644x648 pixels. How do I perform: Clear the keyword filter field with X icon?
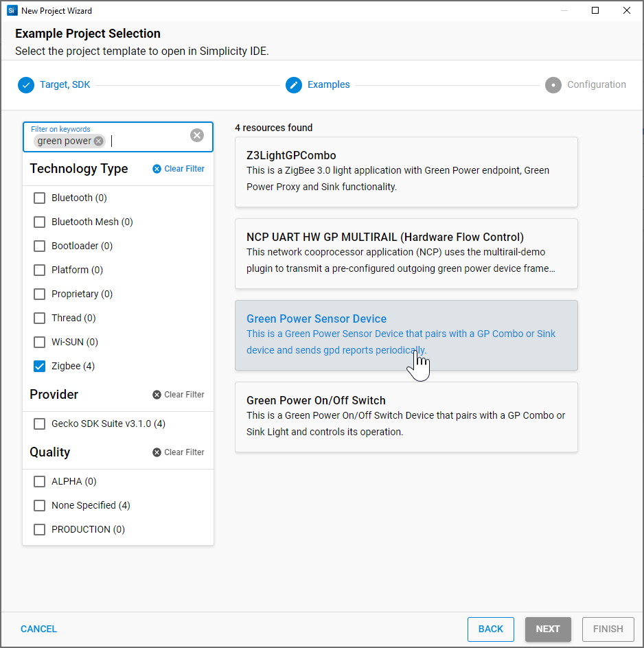tap(197, 135)
